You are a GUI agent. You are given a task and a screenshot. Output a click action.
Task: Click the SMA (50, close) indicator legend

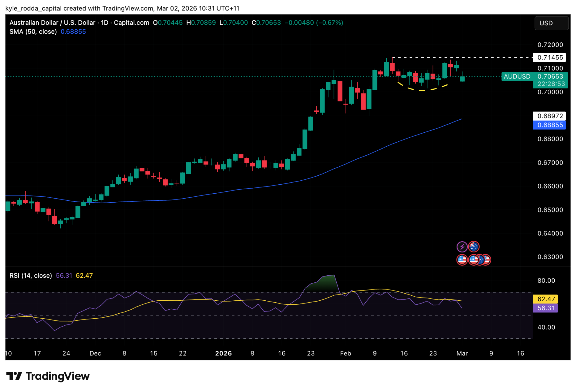33,31
